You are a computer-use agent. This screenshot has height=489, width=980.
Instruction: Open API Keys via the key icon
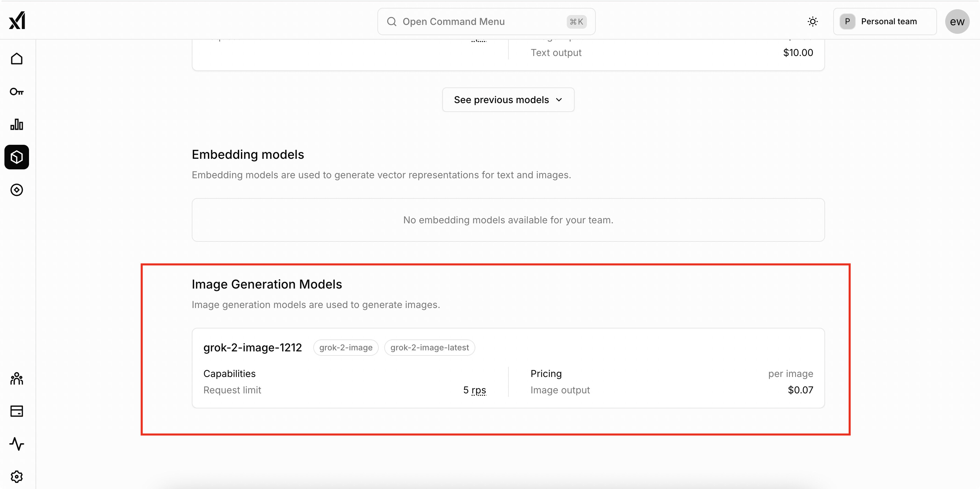point(17,92)
